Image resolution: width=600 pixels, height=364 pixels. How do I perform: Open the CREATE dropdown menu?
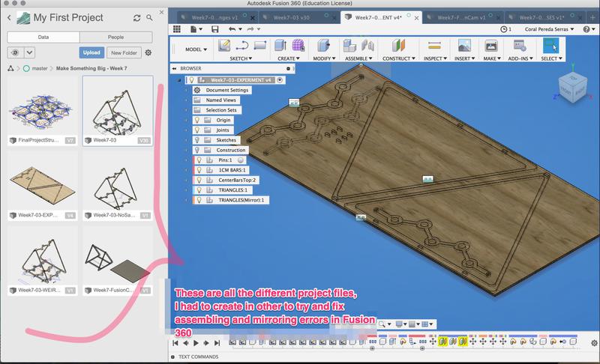pos(289,58)
